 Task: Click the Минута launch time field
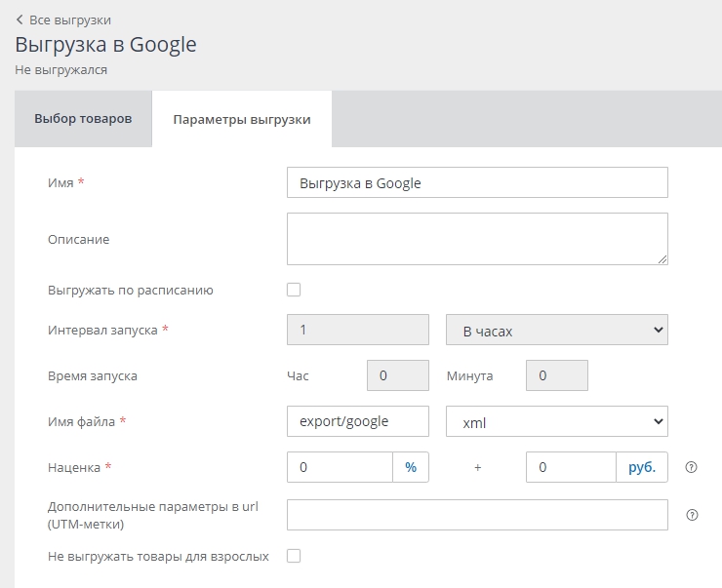point(556,375)
